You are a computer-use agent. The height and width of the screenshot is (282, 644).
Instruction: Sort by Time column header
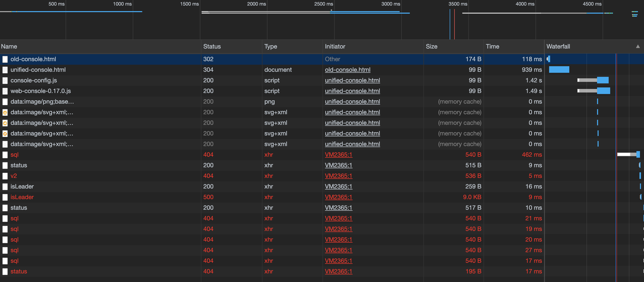(x=492, y=46)
